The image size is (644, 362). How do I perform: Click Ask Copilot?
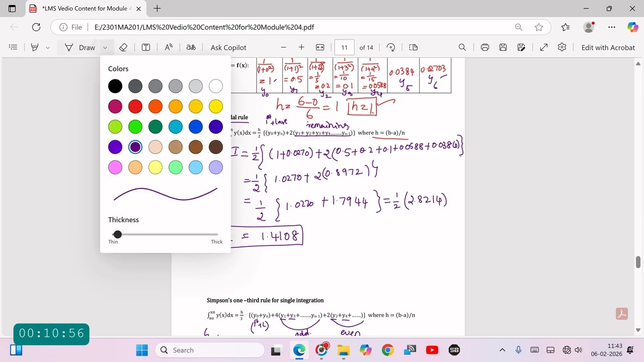228,47
